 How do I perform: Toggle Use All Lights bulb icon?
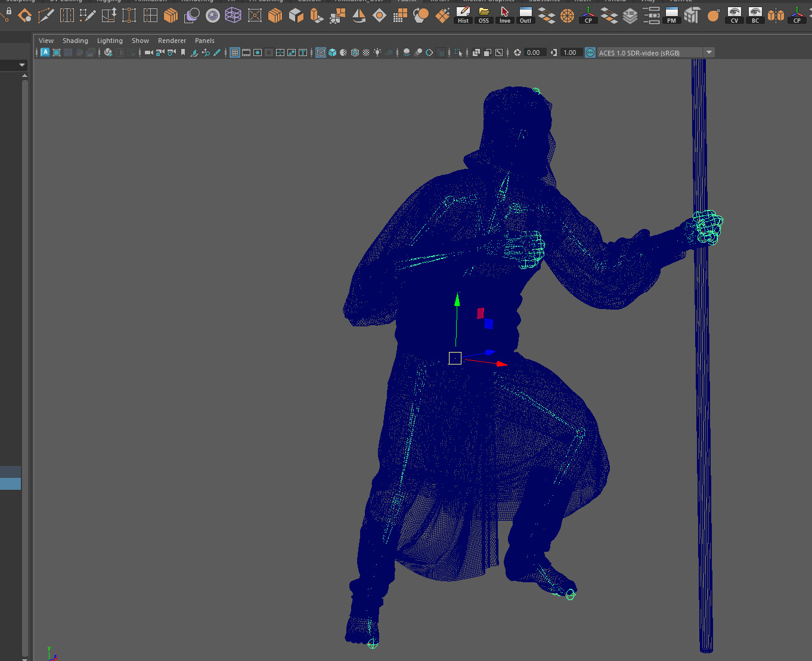pos(378,52)
